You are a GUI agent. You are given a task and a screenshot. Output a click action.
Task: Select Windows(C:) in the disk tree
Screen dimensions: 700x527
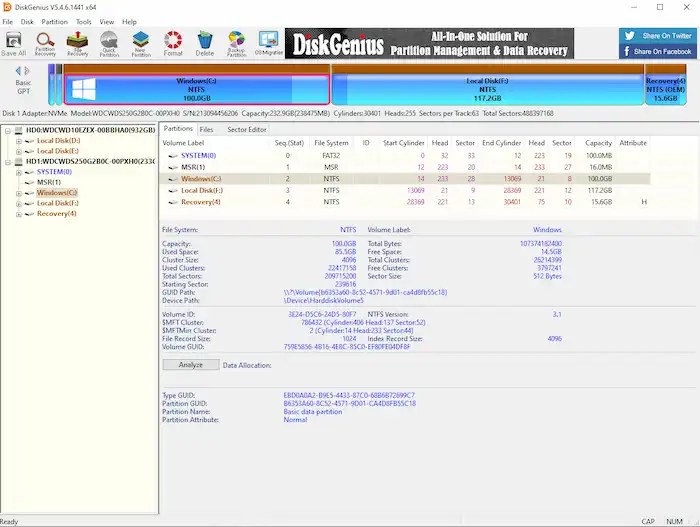57,193
